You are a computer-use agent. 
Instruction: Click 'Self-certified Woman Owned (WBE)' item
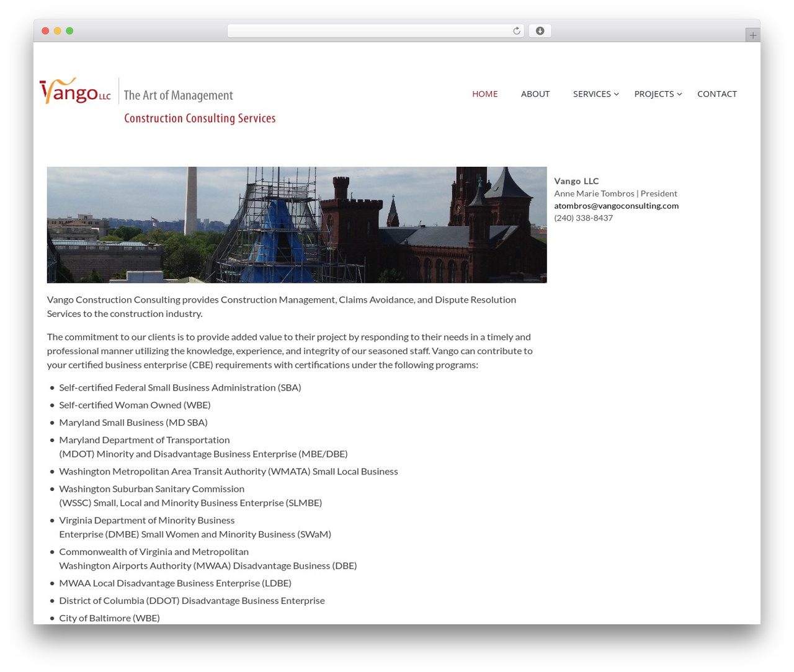[x=135, y=405]
